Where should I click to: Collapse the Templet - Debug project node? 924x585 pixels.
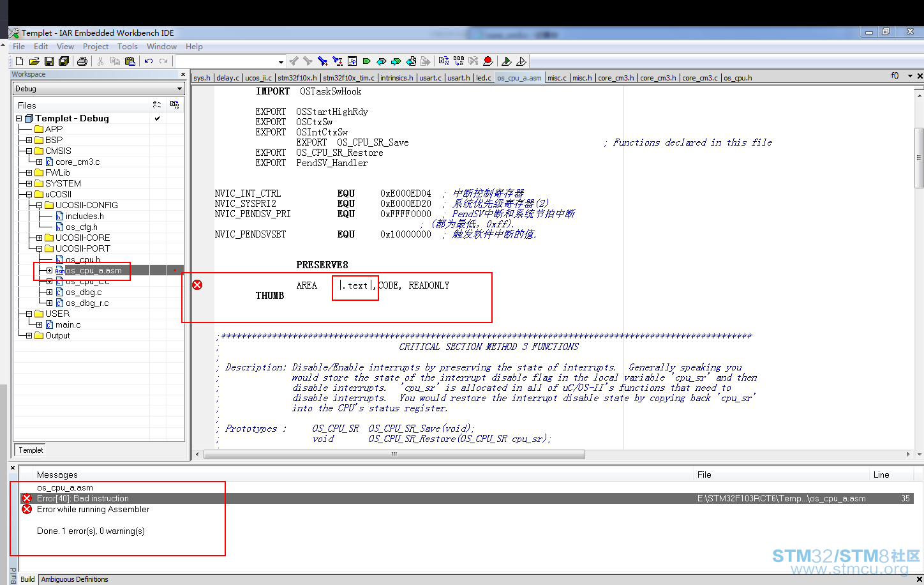coord(19,119)
